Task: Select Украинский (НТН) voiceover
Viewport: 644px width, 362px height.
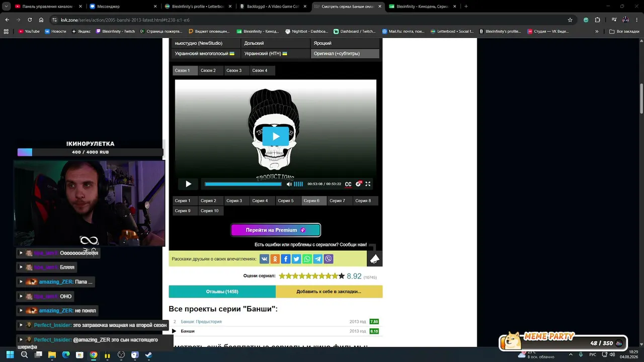Action: (276, 53)
